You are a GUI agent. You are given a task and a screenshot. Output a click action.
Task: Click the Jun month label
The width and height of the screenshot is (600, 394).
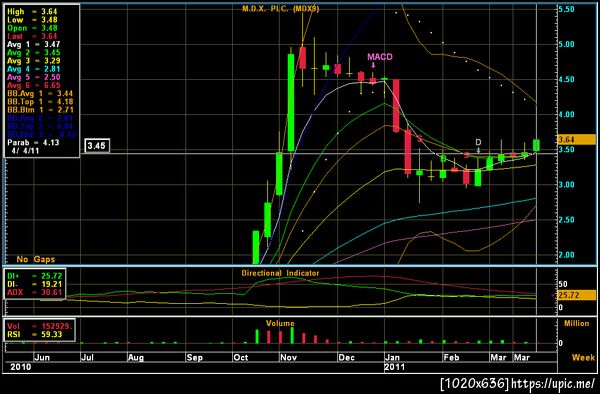coord(42,358)
